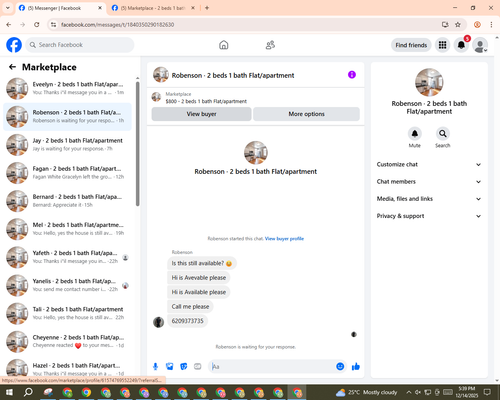500x400 pixels.
Task: Click the conversation list scrollbar
Action: (137, 144)
